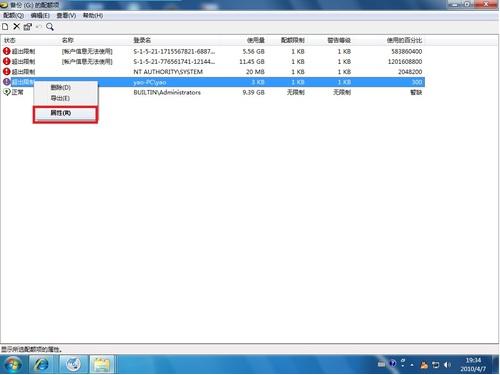Image resolution: width=500 pixels, height=375 pixels.
Task: Click the volume speaker tray icon
Action: tap(447, 365)
